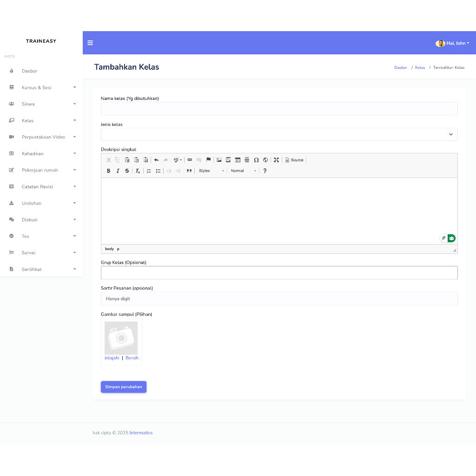This screenshot has width=476, height=476.
Task: Open the Jenis kelas dropdown
Action: click(279, 134)
